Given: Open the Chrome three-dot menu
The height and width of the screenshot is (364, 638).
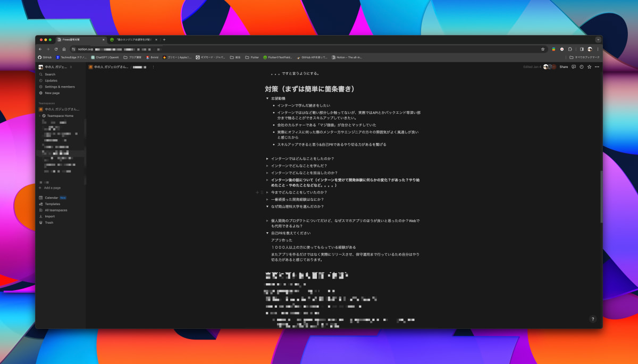Looking at the screenshot, I should coord(598,49).
